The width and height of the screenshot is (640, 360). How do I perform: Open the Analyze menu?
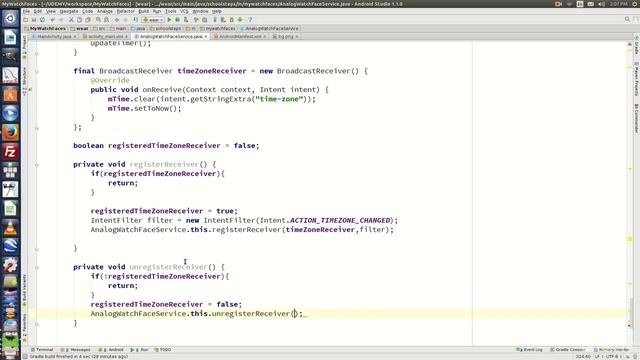click(105, 11)
